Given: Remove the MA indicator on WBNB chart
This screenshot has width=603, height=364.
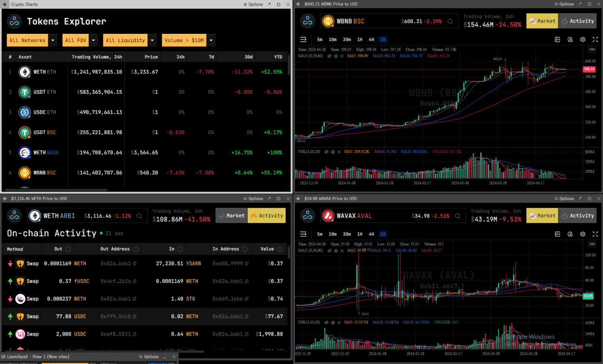Looking at the screenshot, I should 342,56.
